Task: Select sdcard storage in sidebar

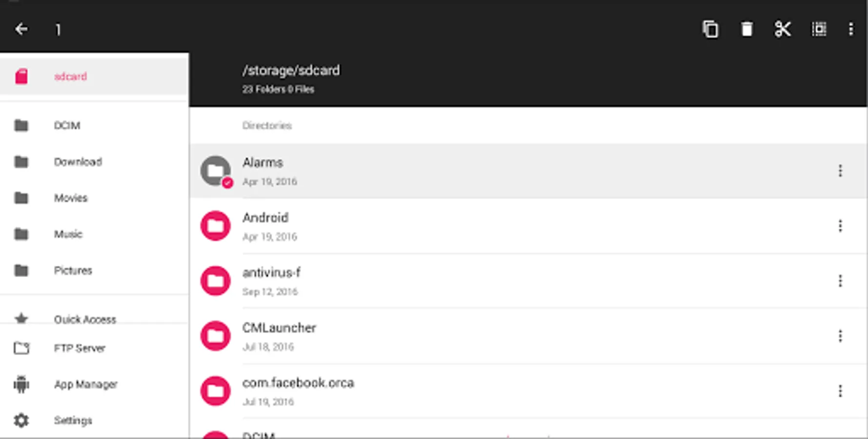Action: pos(71,77)
